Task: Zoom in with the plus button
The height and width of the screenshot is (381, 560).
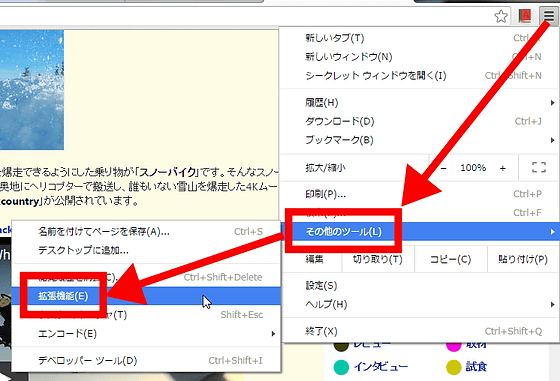Action: point(502,168)
